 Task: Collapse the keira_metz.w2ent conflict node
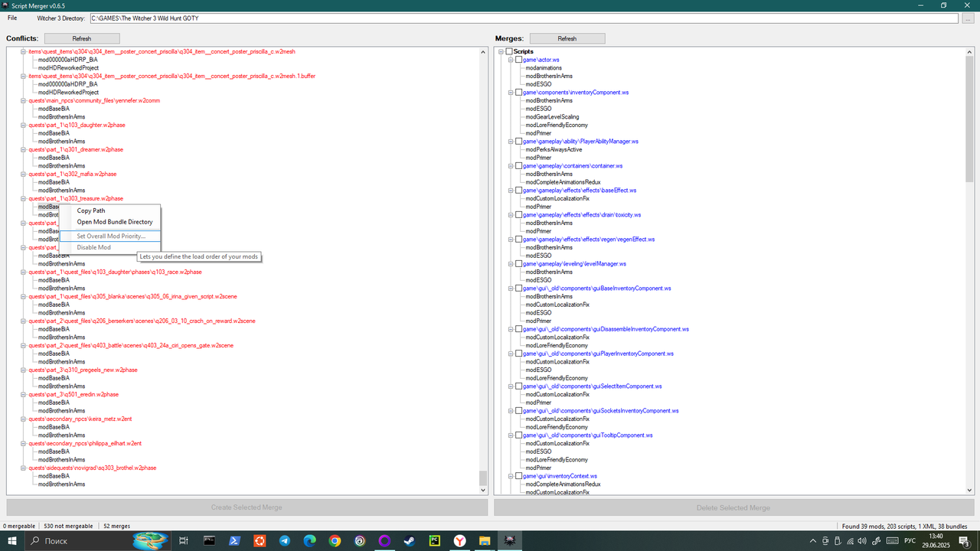23,419
